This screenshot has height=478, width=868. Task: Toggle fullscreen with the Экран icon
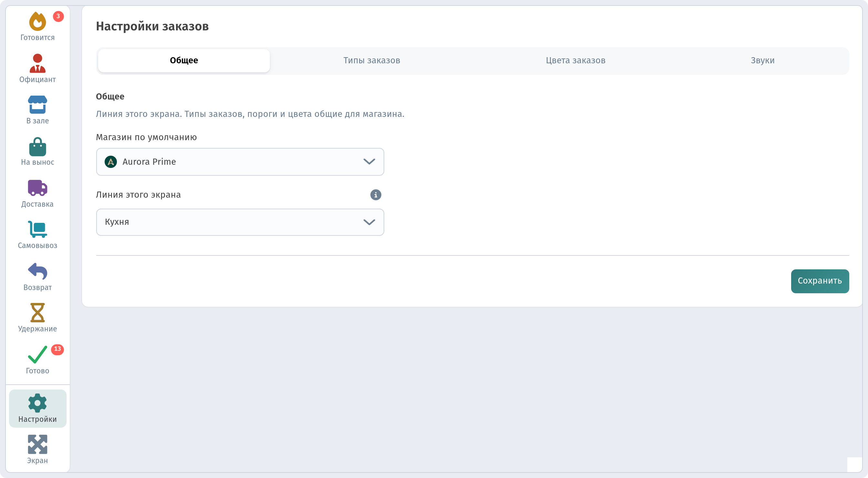pyautogui.click(x=37, y=444)
